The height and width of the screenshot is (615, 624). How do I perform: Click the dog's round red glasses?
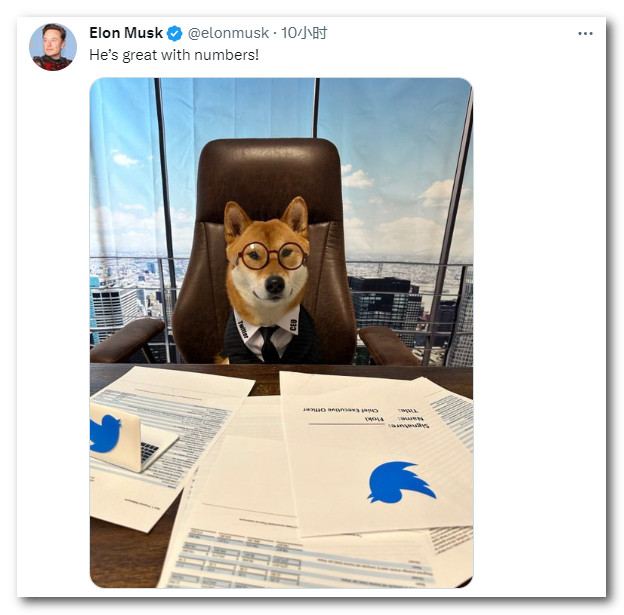coord(273,256)
